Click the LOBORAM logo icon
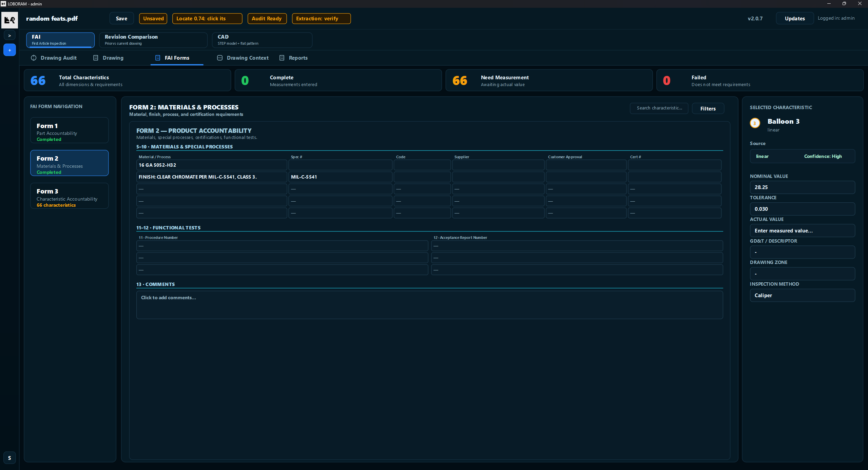Screen dimensions: 868x470 [9, 20]
